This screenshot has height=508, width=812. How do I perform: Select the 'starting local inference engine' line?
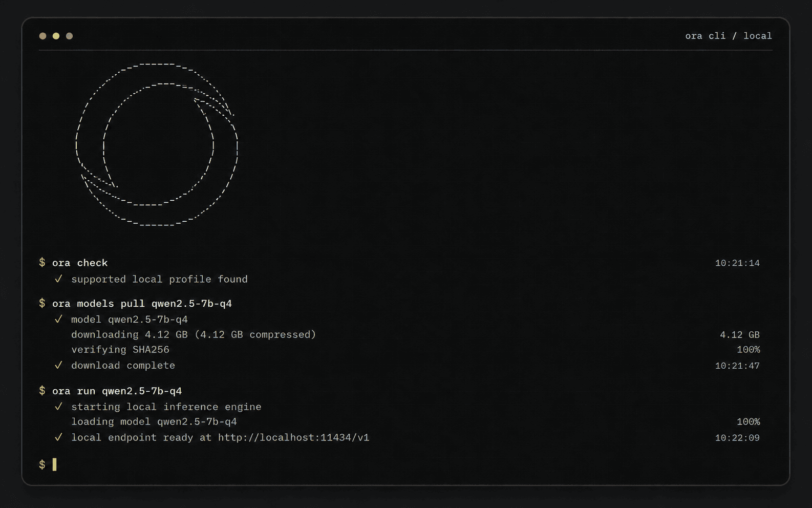pyautogui.click(x=166, y=407)
